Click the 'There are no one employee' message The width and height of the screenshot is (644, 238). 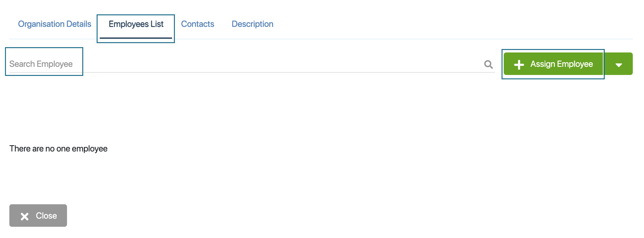click(x=58, y=149)
